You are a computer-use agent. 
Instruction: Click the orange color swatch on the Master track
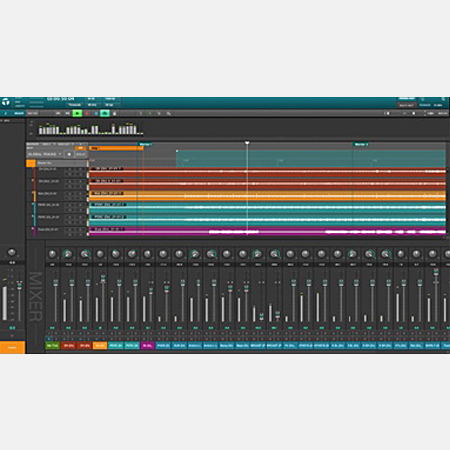[31, 163]
